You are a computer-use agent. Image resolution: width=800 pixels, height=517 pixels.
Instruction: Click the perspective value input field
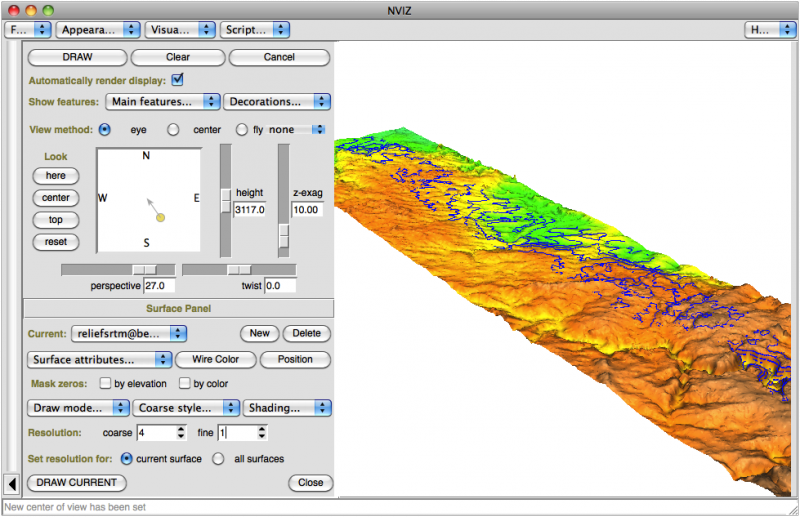(x=160, y=286)
